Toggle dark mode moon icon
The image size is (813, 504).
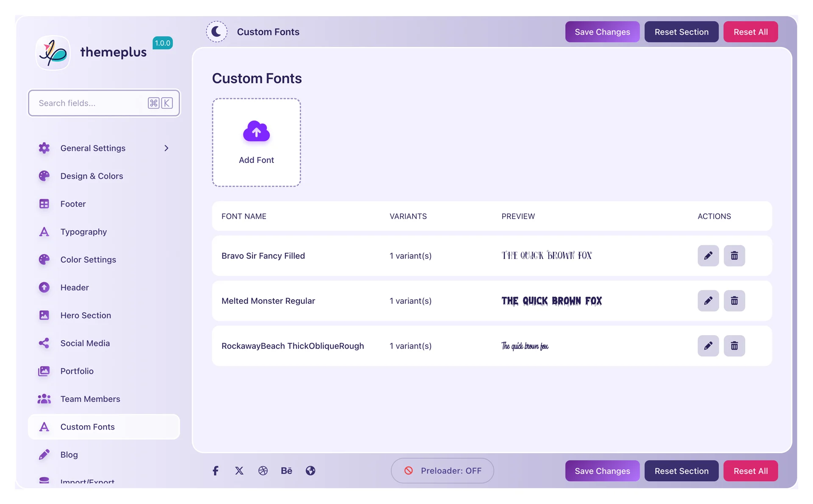[216, 32]
